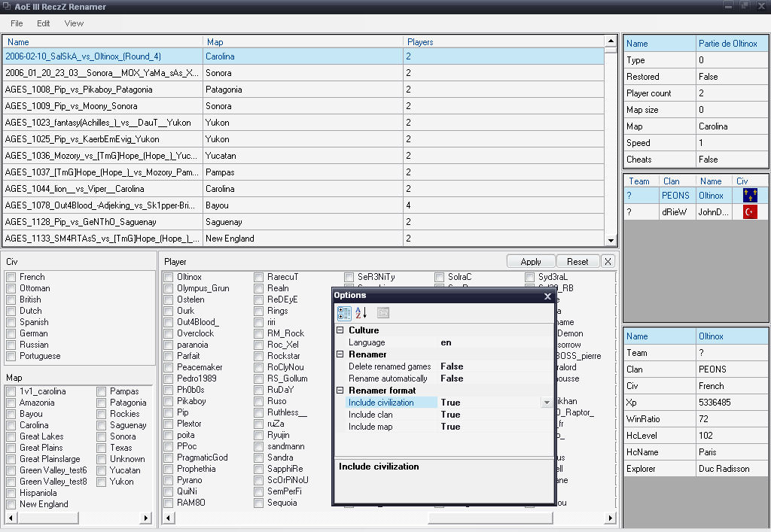Click the Ottoman flag icon for JohnD
The width and height of the screenshot is (771, 532).
750,212
